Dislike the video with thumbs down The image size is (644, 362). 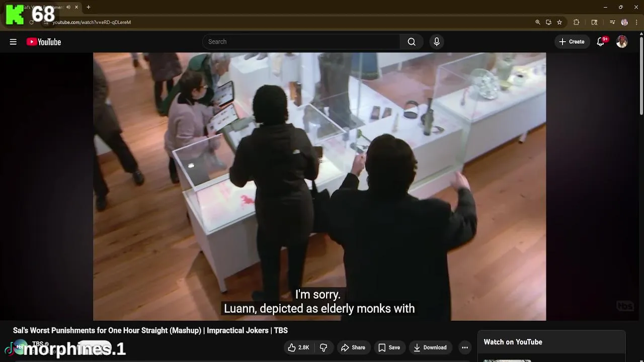[324, 347]
